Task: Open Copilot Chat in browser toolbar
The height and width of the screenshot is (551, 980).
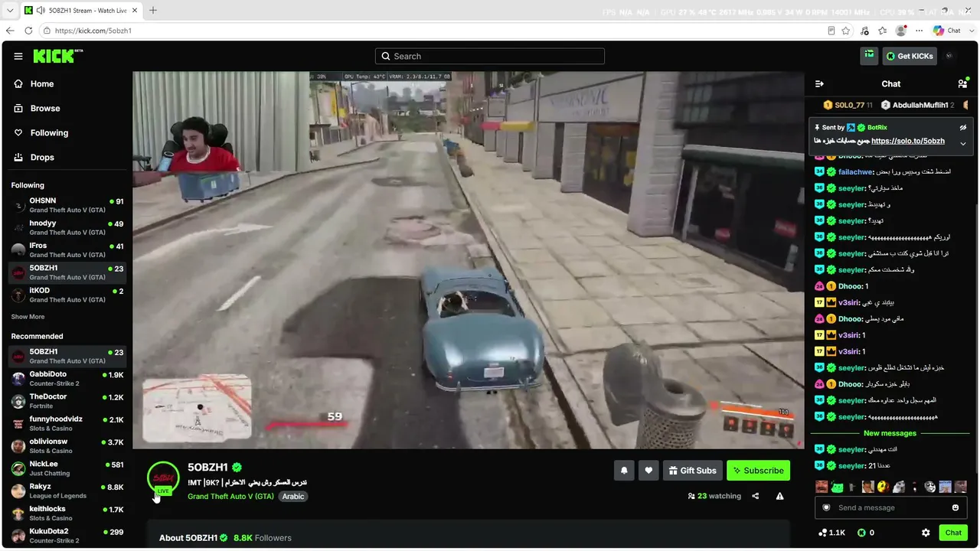Action: (x=947, y=31)
